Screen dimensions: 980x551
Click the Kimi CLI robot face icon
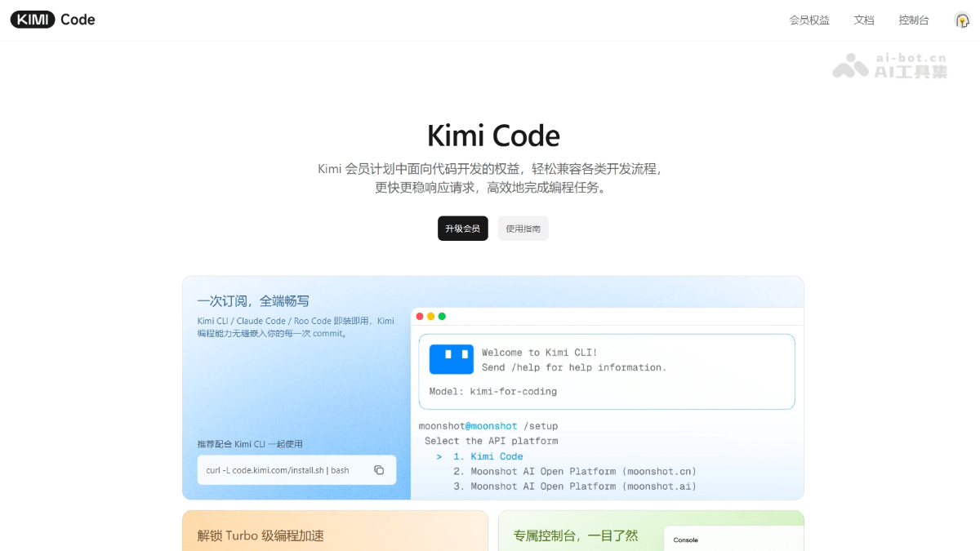pos(452,359)
